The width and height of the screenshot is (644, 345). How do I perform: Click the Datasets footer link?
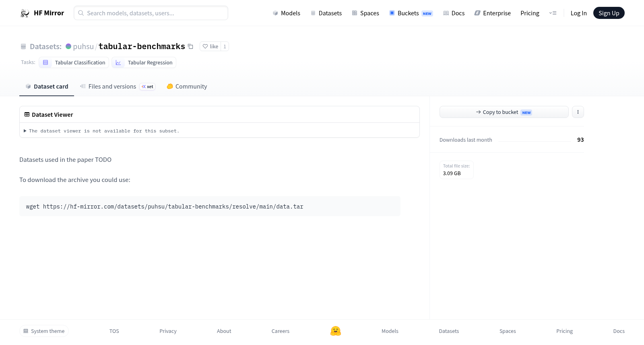pos(449,331)
